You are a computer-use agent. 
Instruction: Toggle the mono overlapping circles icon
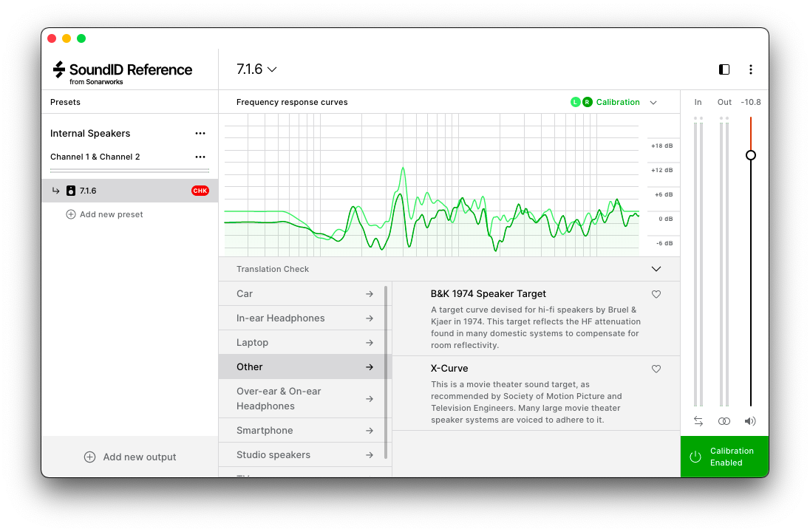[x=724, y=421]
